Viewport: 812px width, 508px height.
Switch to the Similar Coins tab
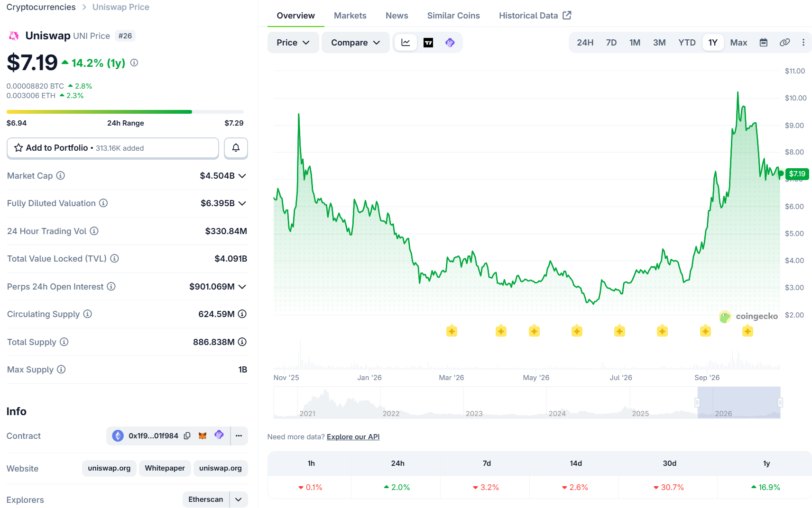pos(453,16)
